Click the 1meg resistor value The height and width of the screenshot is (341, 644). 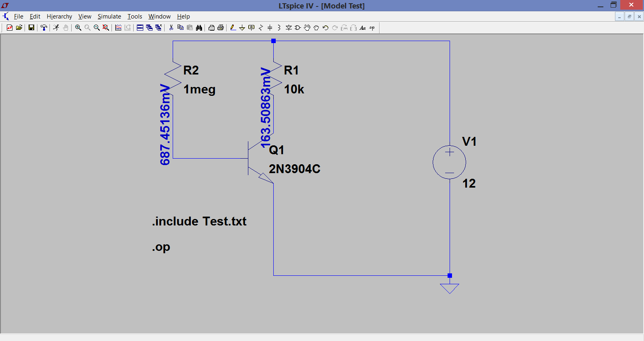200,89
